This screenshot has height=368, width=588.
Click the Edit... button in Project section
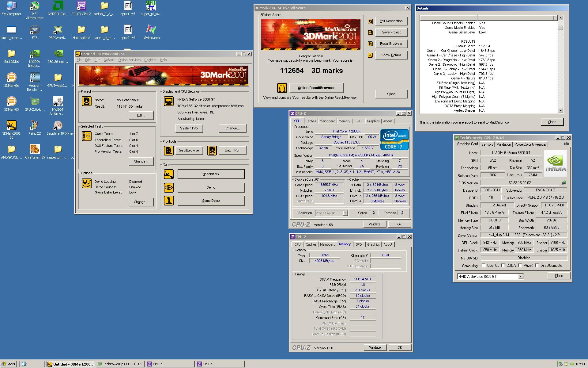pos(141,116)
